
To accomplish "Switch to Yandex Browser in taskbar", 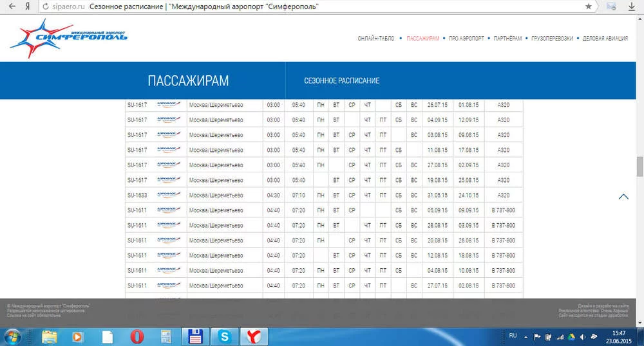I will [x=254, y=336].
